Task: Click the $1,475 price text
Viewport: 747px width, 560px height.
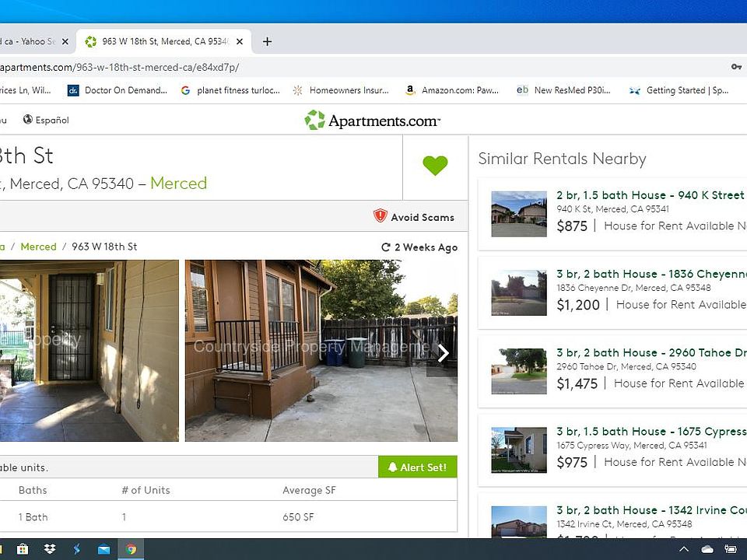Action: coord(577,383)
